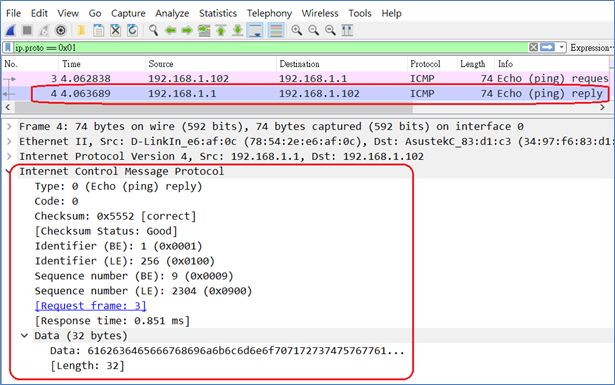Zoom in the packet text
This screenshot has height=385, width=615.
[x=297, y=30]
